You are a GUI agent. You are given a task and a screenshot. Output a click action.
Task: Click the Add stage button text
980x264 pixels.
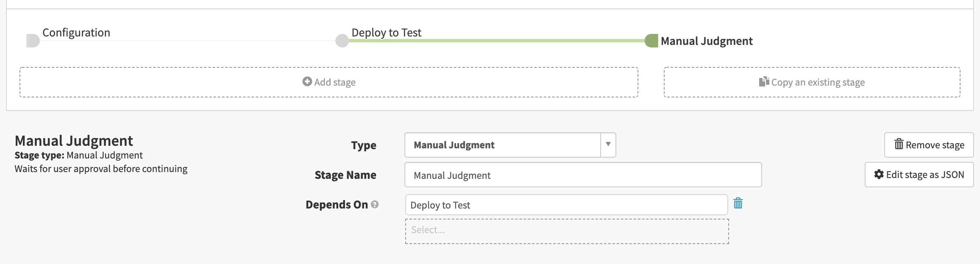335,82
